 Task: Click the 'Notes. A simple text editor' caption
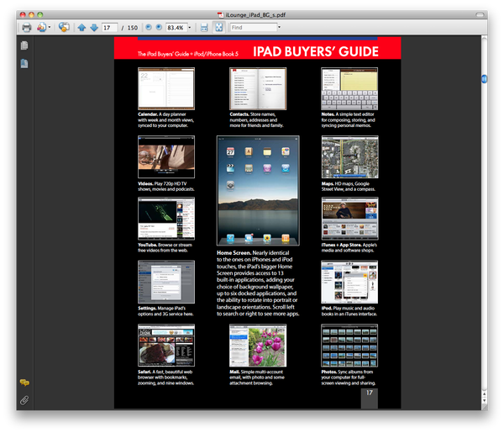coord(348,119)
